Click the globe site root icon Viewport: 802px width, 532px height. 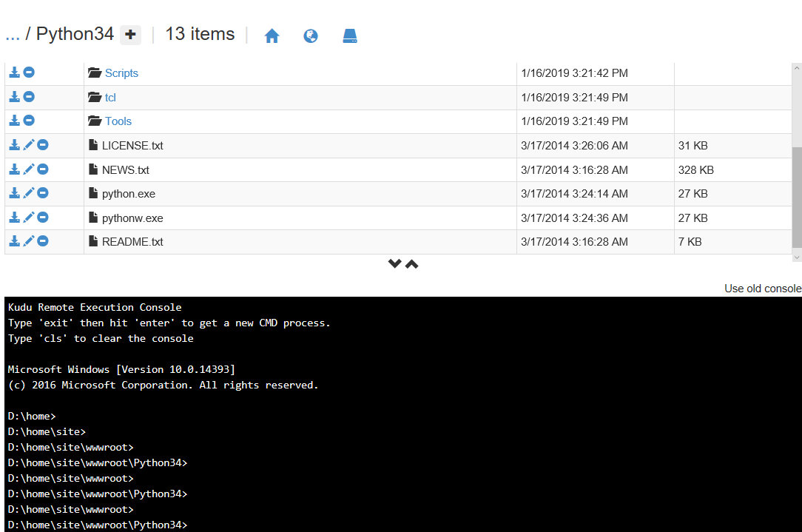pyautogui.click(x=311, y=36)
